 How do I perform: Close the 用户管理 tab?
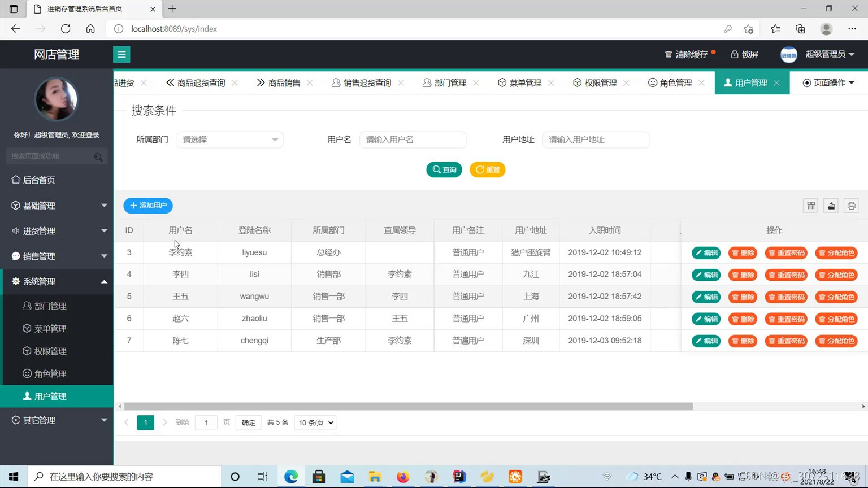[776, 82]
